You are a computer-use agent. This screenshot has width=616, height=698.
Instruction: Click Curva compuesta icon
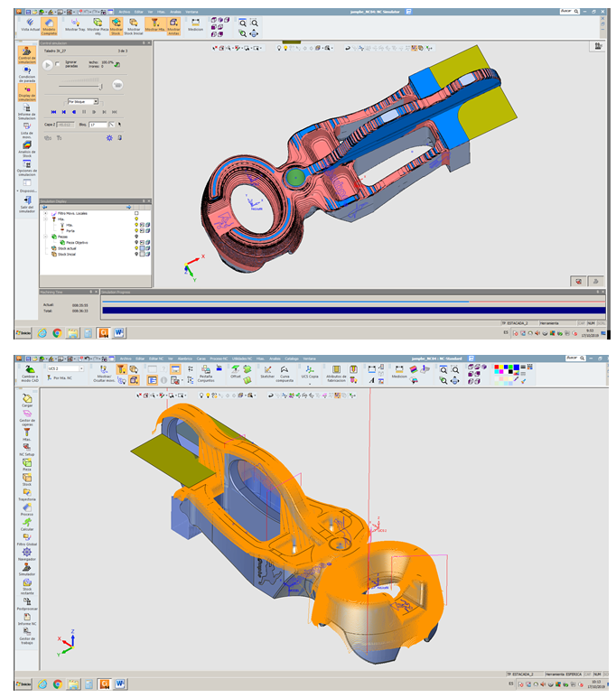pyautogui.click(x=285, y=374)
